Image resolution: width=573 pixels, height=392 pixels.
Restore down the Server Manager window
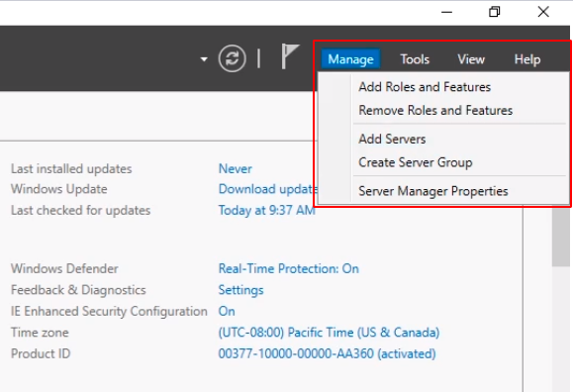(495, 12)
